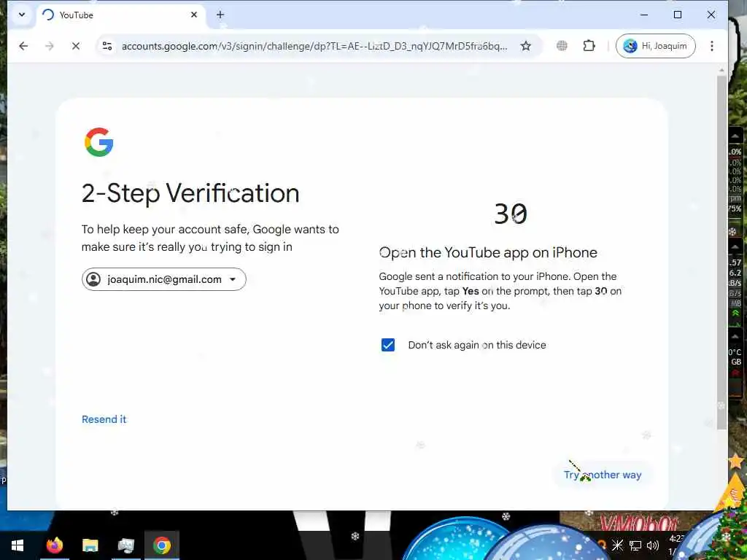Open the Hi, Joaquim profile button
Viewport: 747px width, 560px height.
pos(656,46)
